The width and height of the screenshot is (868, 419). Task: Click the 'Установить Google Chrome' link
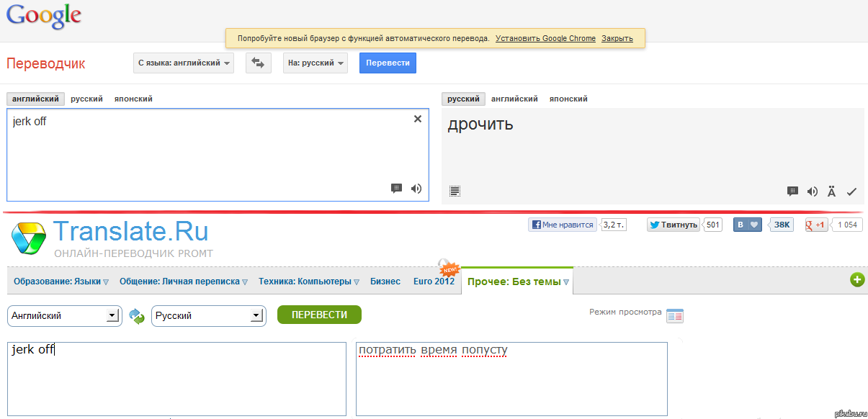[545, 38]
